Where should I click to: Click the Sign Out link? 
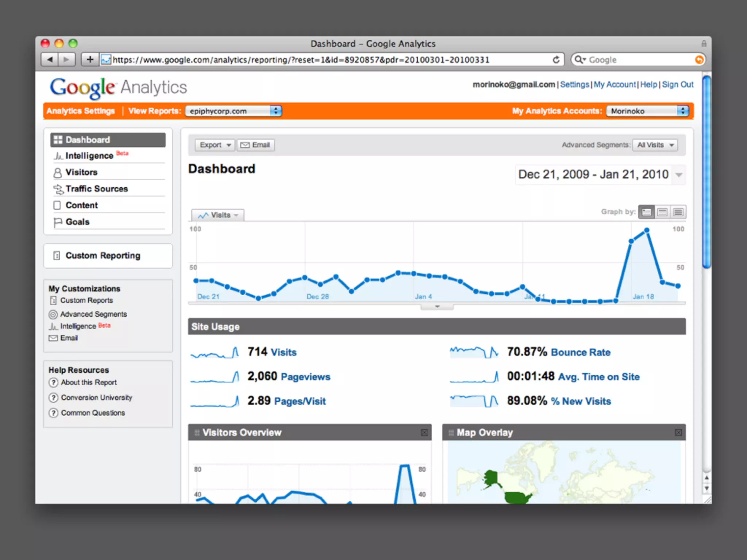[677, 85]
